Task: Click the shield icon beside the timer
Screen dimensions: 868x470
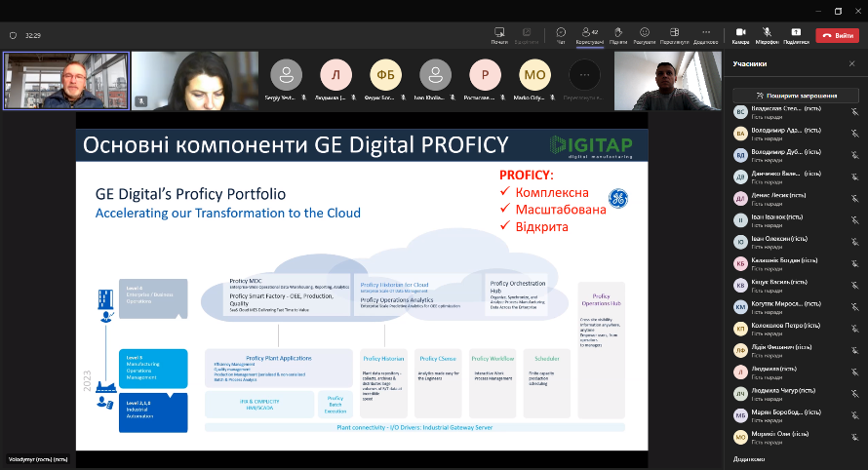Action: coord(13,35)
